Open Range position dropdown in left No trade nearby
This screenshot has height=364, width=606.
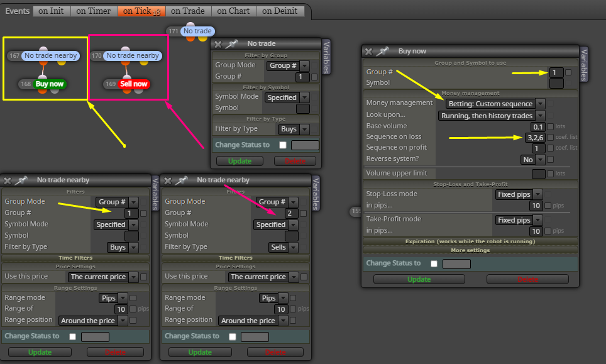tap(93, 321)
